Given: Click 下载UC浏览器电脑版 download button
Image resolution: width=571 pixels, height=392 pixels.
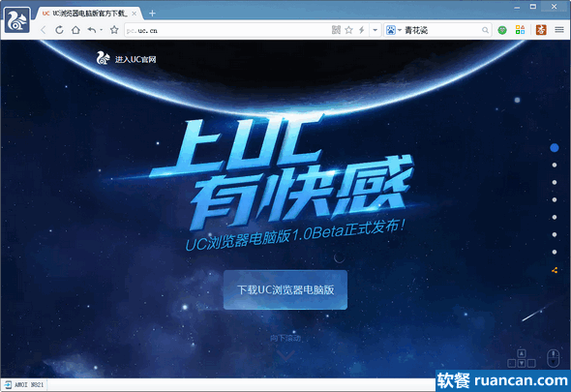Looking at the screenshot, I should (x=285, y=290).
